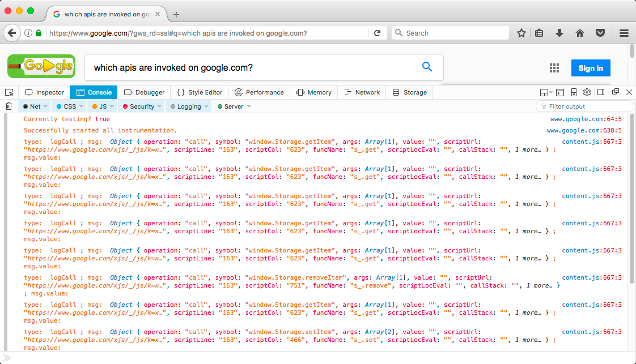Reload the current page

click(377, 33)
